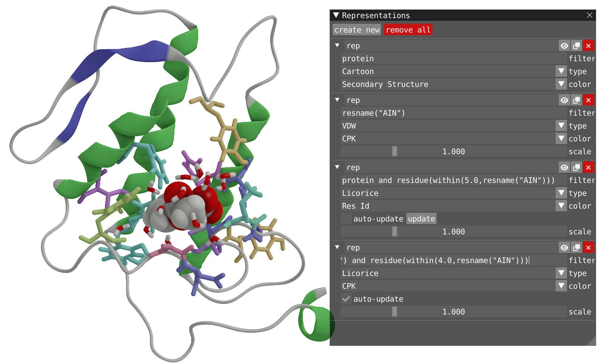598x364 pixels.
Task: Click the update button
Action: [421, 219]
